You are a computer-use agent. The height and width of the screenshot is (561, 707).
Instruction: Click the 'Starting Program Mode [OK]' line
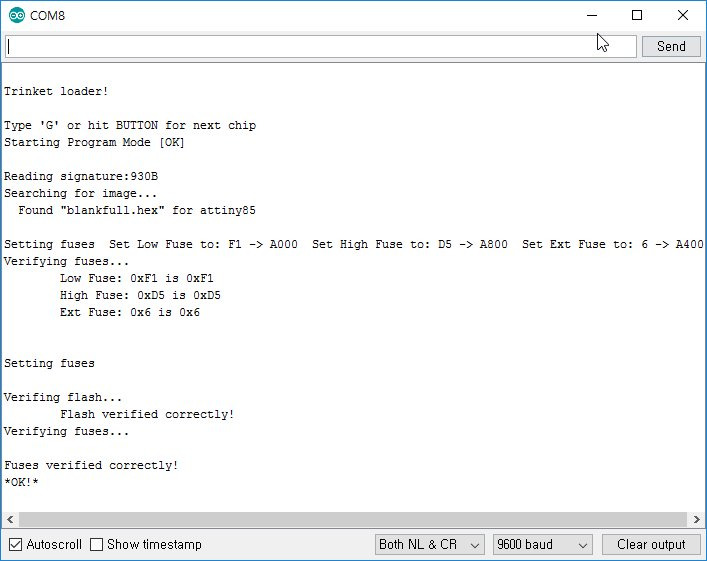point(94,143)
